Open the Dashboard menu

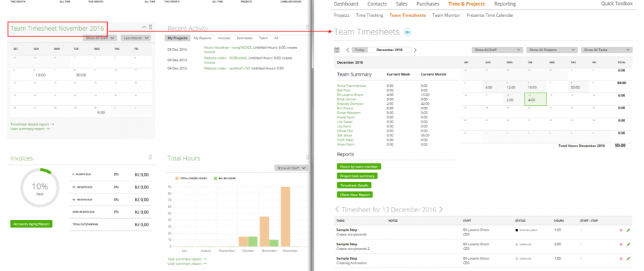[x=346, y=4]
